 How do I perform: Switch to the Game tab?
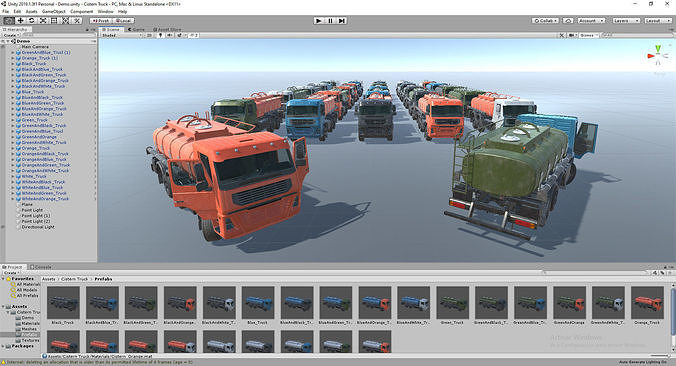tap(136, 29)
